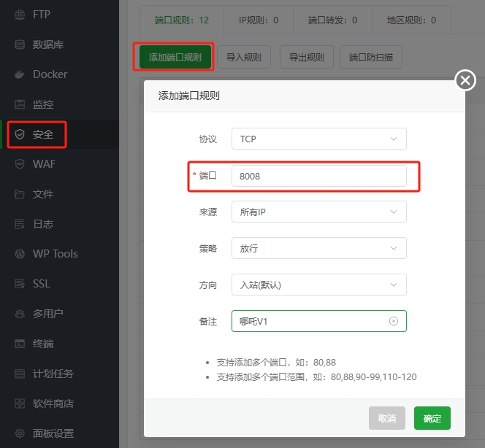Open the 方向 入站(默认) dropdown
This screenshot has width=485, height=448.
click(319, 285)
